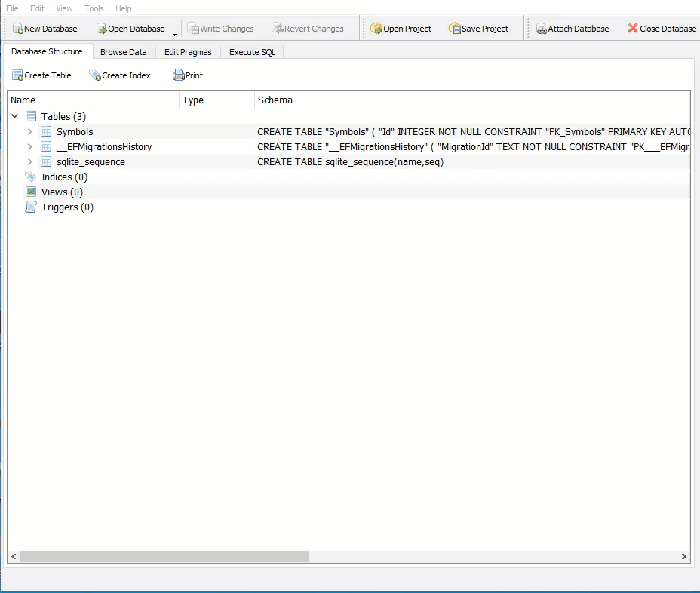Create a new table

pyautogui.click(x=42, y=75)
